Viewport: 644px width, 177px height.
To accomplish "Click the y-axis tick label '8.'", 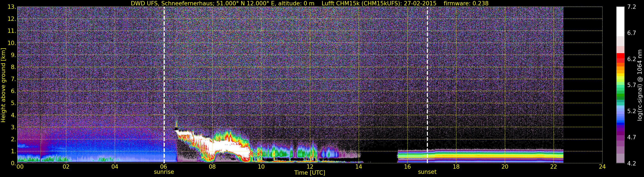I will (13, 67).
